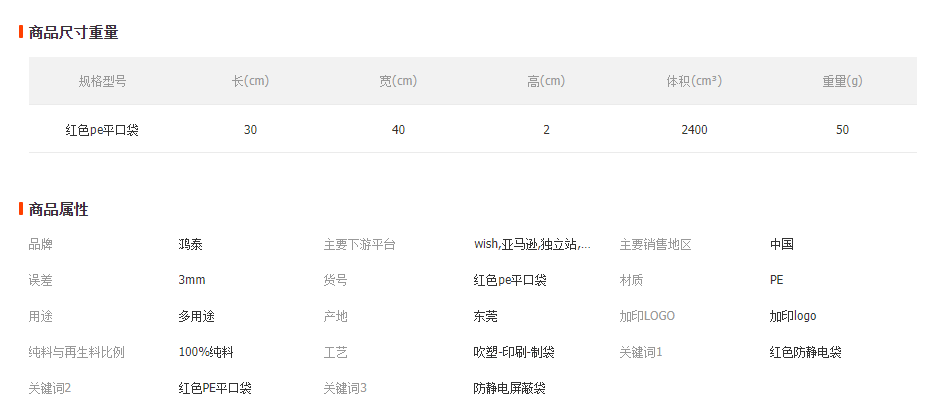Select the process value 吹塑-印刷-制袋
The width and height of the screenshot is (930, 413).
click(513, 352)
